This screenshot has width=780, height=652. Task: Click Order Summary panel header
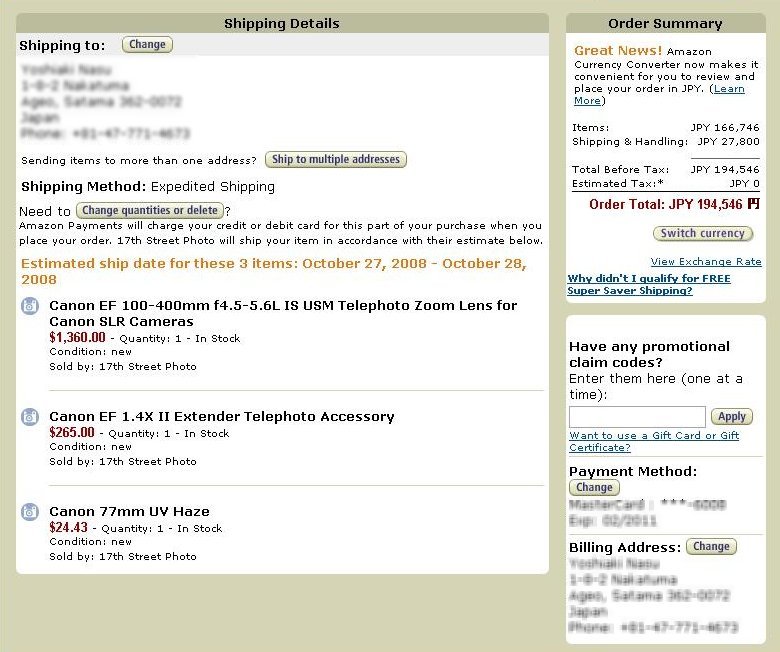point(666,23)
